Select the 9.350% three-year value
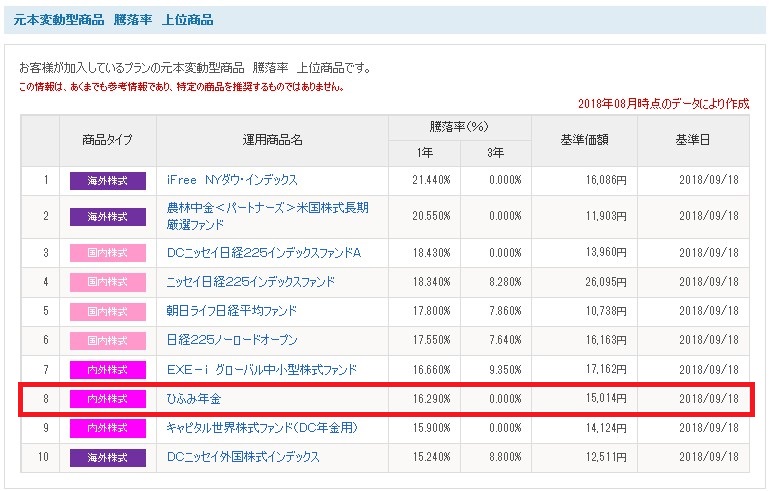 coord(505,369)
